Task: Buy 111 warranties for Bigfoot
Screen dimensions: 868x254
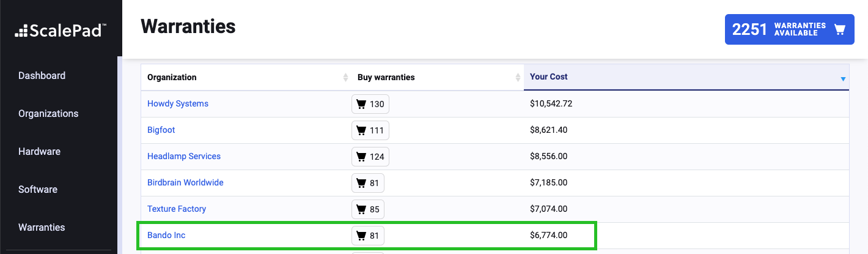Action: click(370, 130)
